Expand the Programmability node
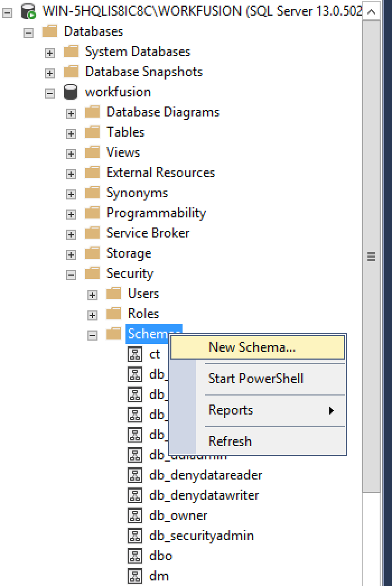This screenshot has width=392, height=586. (71, 215)
